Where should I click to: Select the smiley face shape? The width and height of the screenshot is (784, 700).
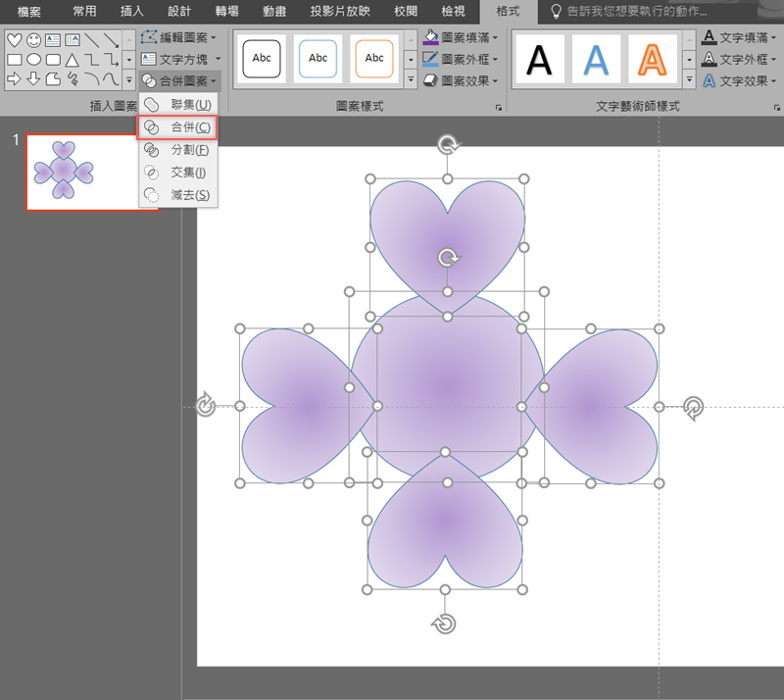(x=33, y=40)
